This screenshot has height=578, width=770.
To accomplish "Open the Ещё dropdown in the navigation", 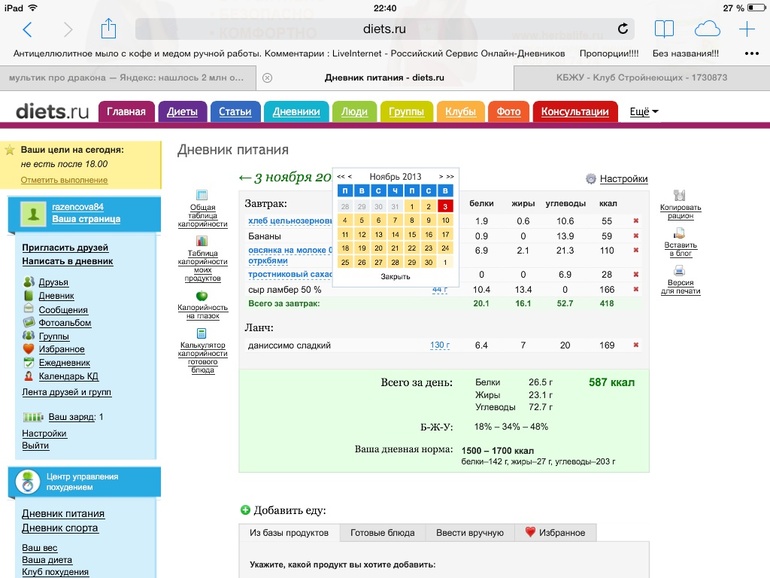I will [644, 111].
